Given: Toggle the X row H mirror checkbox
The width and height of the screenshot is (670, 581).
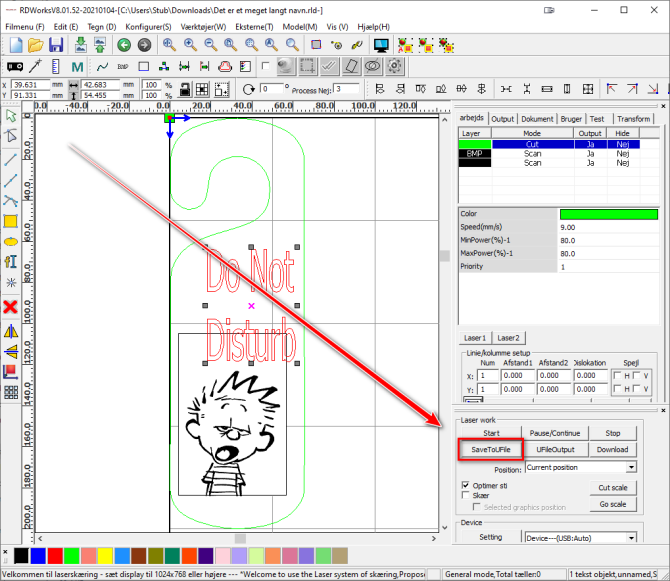Looking at the screenshot, I should pyautogui.click(x=617, y=375).
